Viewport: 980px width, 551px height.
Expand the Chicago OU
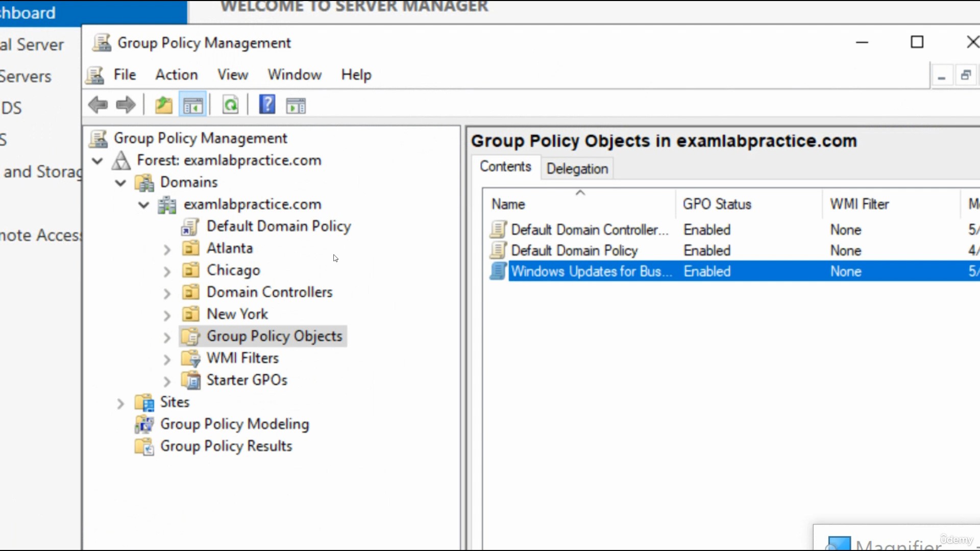(167, 271)
